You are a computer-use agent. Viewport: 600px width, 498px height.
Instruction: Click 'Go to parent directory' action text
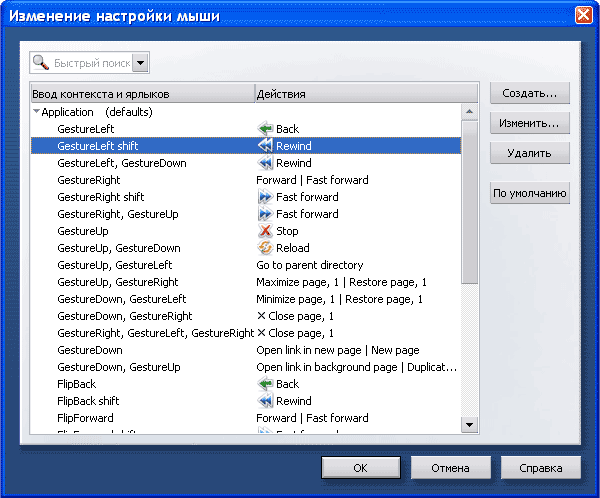[x=310, y=265]
